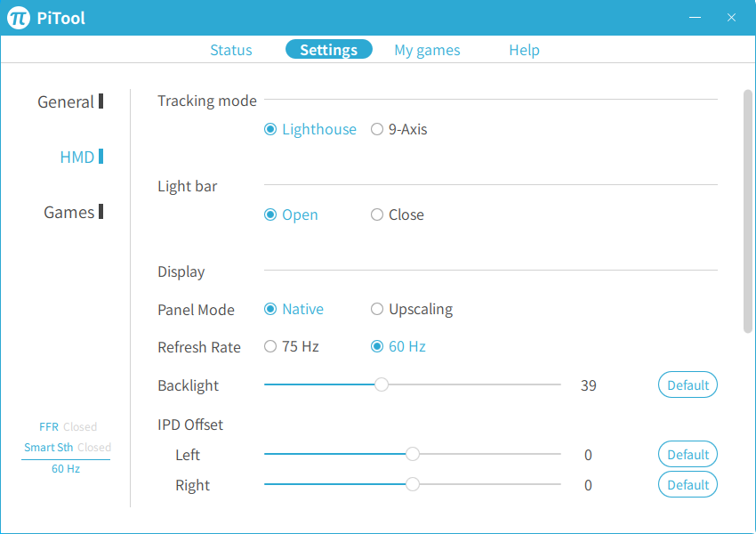This screenshot has width=756, height=534.
Task: Select Lighthouse tracking mode
Action: tap(310, 129)
